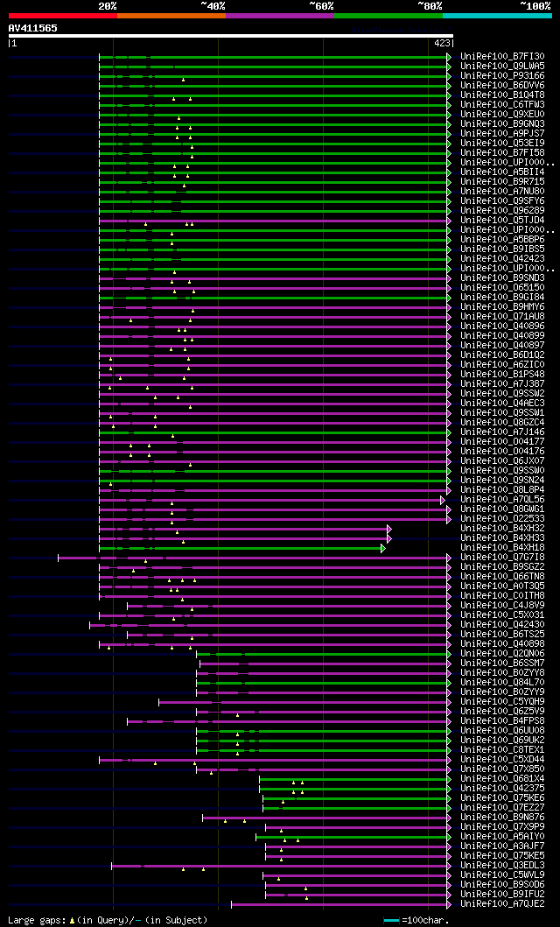Click the green arrowhead ending the Q681X4 row
This screenshot has width=560, height=927.
click(449, 779)
